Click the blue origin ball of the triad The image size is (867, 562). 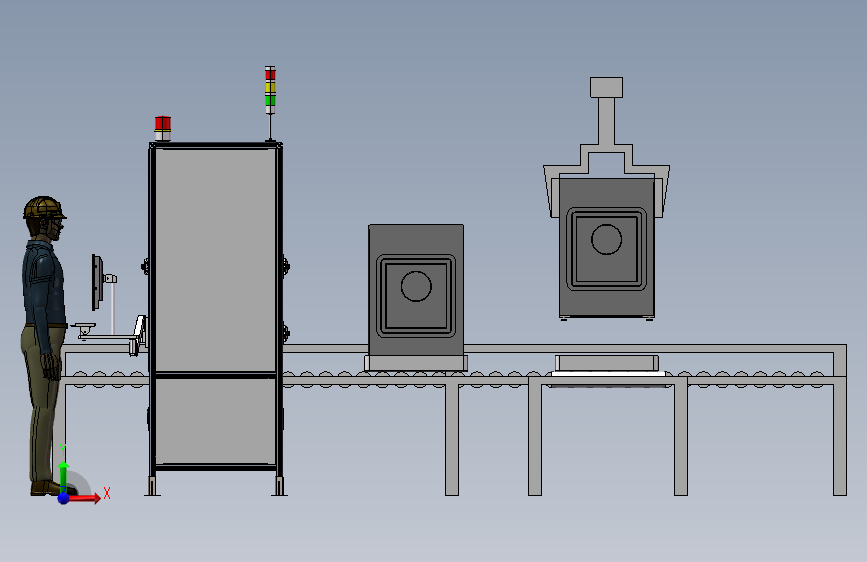coord(64,498)
